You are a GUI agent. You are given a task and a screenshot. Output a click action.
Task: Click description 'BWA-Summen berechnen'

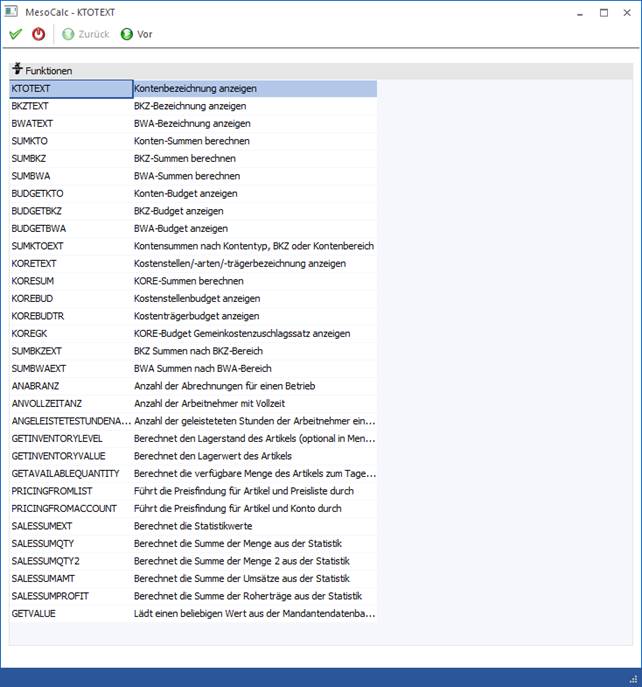click(x=185, y=176)
